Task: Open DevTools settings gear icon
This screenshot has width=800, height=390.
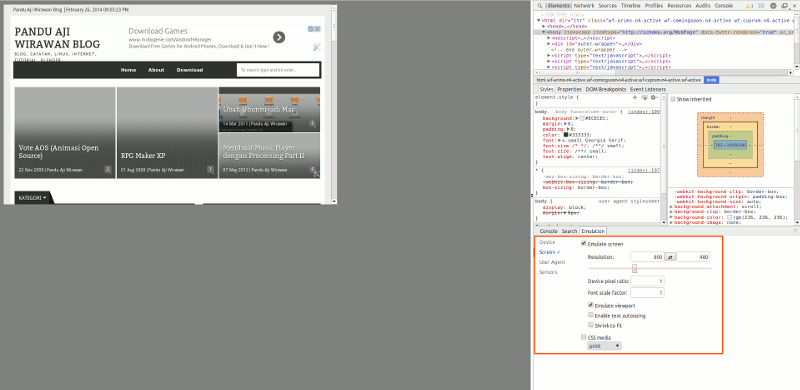Action: (773, 6)
